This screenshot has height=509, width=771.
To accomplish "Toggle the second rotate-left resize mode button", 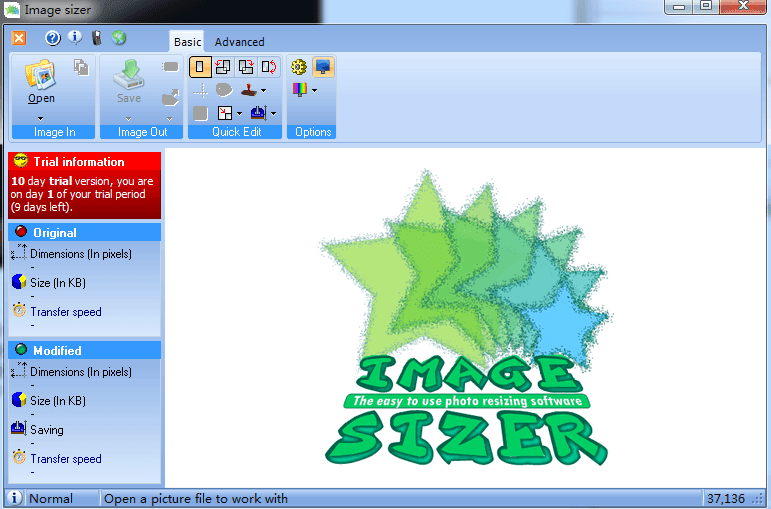I will (x=223, y=67).
